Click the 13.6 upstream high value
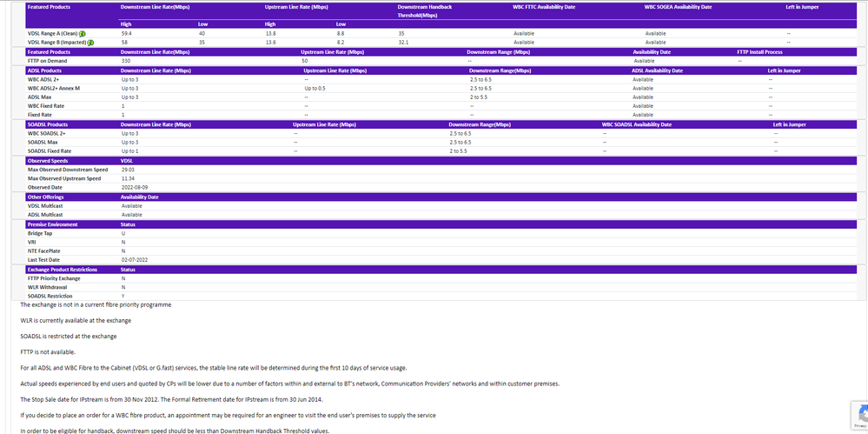Image resolution: width=868 pixels, height=434 pixels. pos(271,43)
